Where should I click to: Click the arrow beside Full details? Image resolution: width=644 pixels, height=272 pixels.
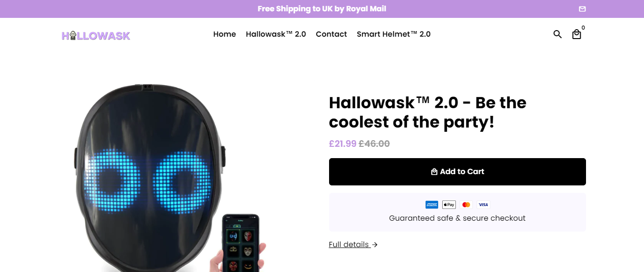pyautogui.click(x=375, y=245)
